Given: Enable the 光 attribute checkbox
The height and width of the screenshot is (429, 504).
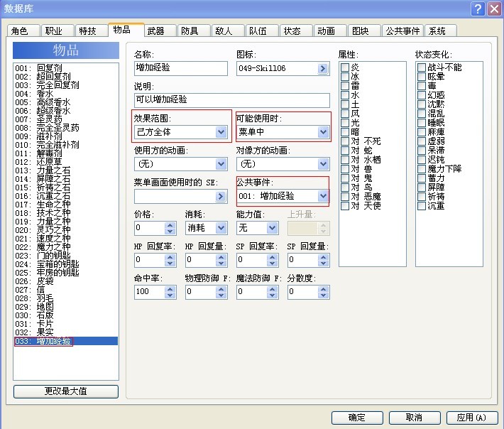Looking at the screenshot, I should (345, 123).
